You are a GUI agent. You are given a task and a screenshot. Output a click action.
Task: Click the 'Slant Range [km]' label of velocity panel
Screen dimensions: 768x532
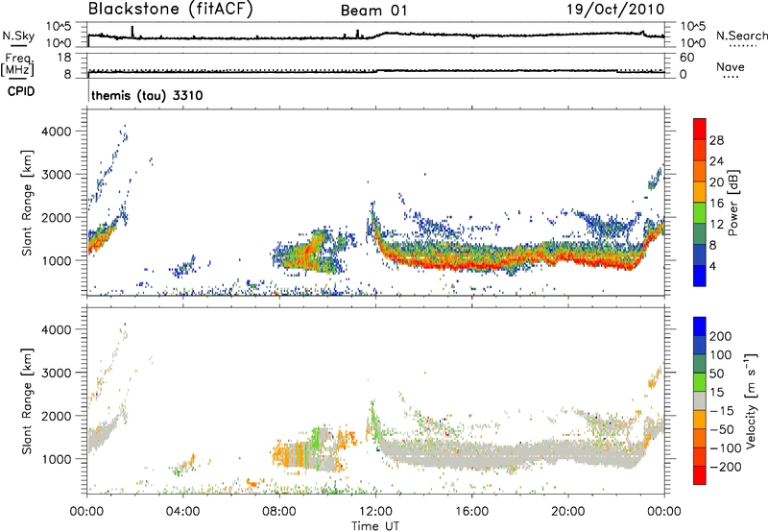(27, 401)
